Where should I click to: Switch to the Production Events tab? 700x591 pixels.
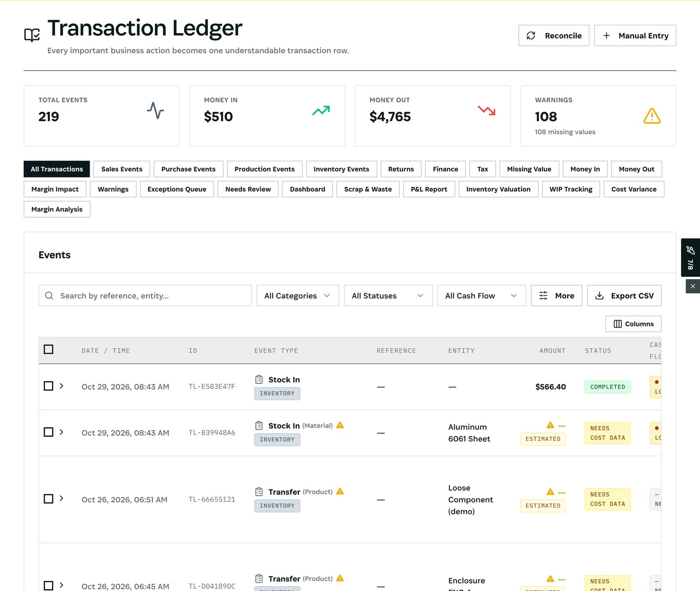pyautogui.click(x=265, y=169)
